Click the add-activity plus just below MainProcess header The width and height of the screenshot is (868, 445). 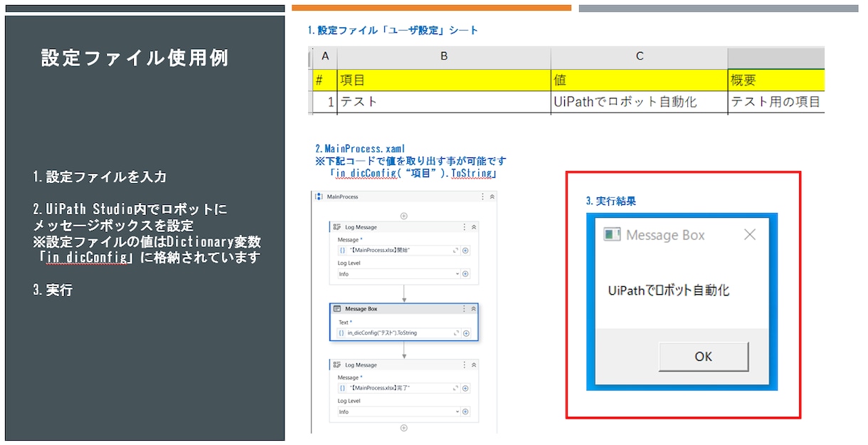[x=404, y=216]
